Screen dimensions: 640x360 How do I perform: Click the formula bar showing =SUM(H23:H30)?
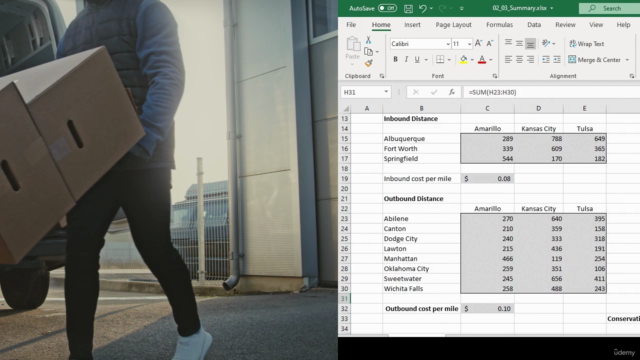click(551, 92)
